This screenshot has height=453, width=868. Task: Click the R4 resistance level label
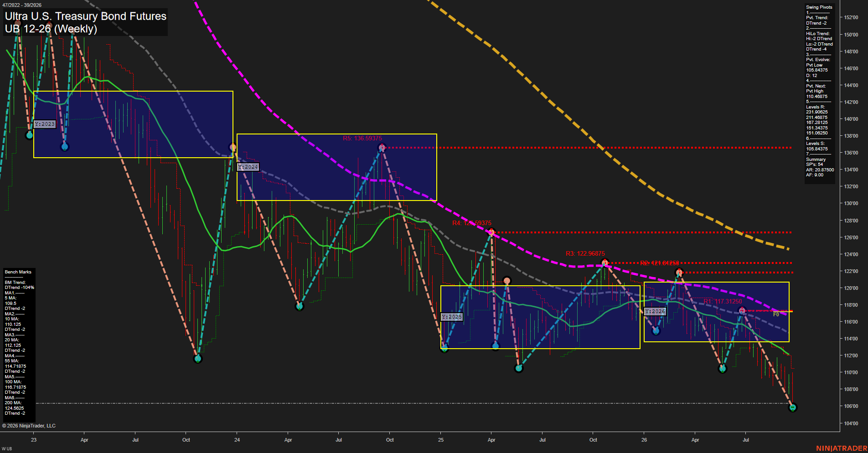click(472, 223)
